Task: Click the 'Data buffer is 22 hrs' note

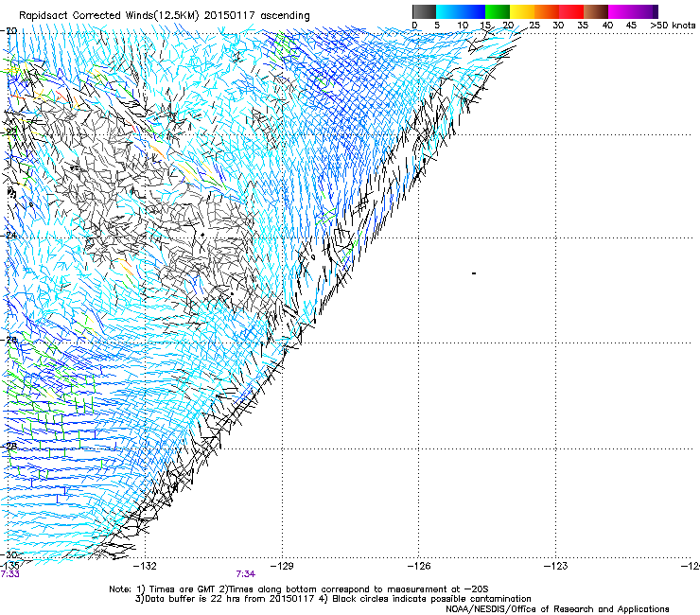Action: (333, 599)
